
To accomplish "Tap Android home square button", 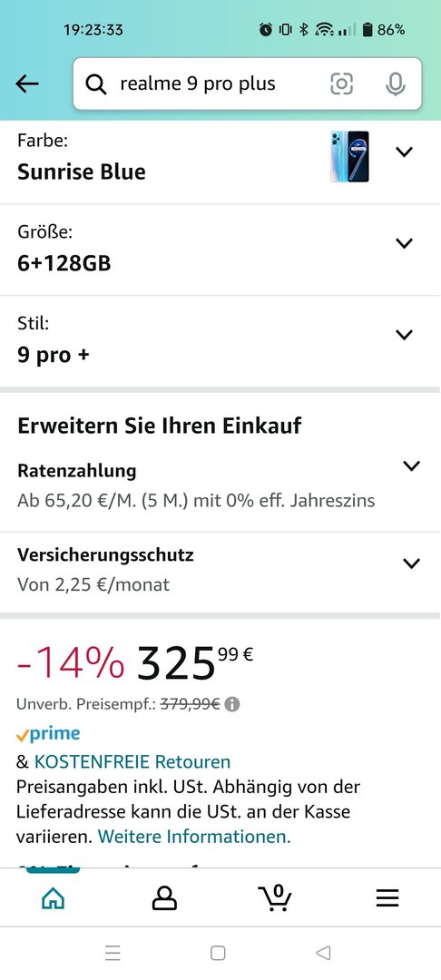I will [218, 953].
